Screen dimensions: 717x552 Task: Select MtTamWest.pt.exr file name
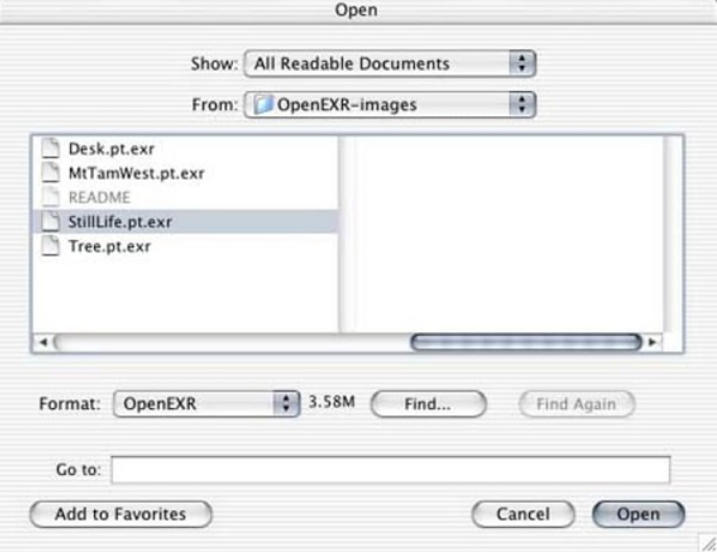click(x=136, y=173)
